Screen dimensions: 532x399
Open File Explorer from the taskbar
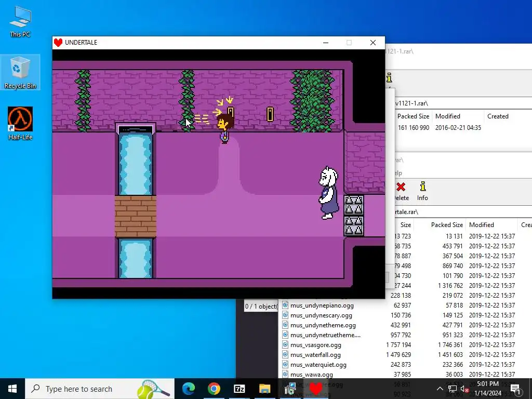[x=264, y=389]
